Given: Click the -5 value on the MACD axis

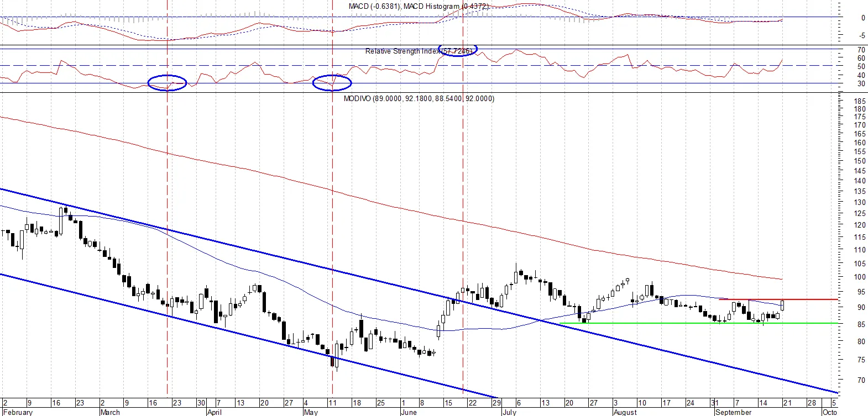Looking at the screenshot, I should pos(862,35).
